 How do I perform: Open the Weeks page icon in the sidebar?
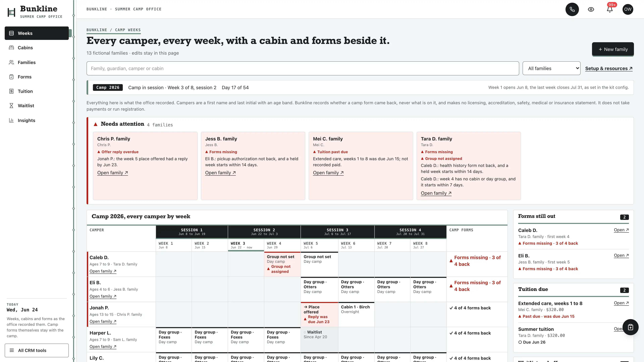coord(12,33)
